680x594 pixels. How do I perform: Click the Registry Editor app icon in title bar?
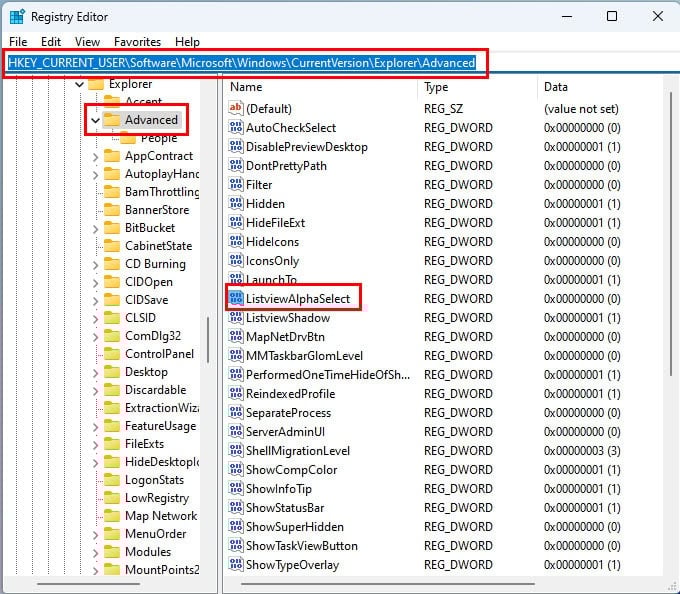pyautogui.click(x=17, y=17)
